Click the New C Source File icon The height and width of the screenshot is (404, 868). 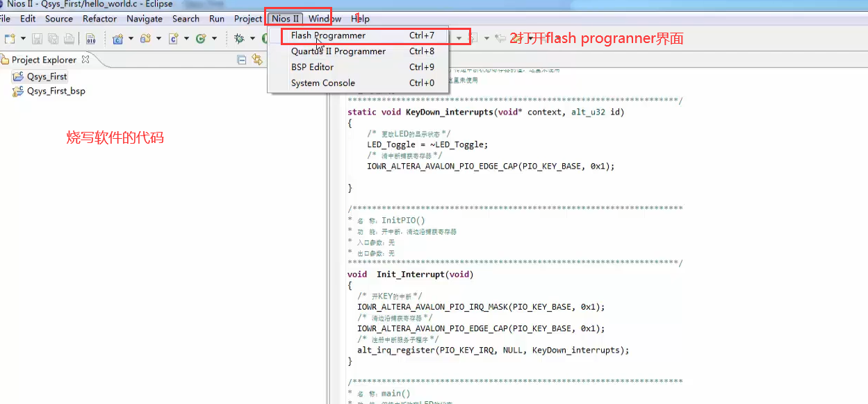[174, 38]
